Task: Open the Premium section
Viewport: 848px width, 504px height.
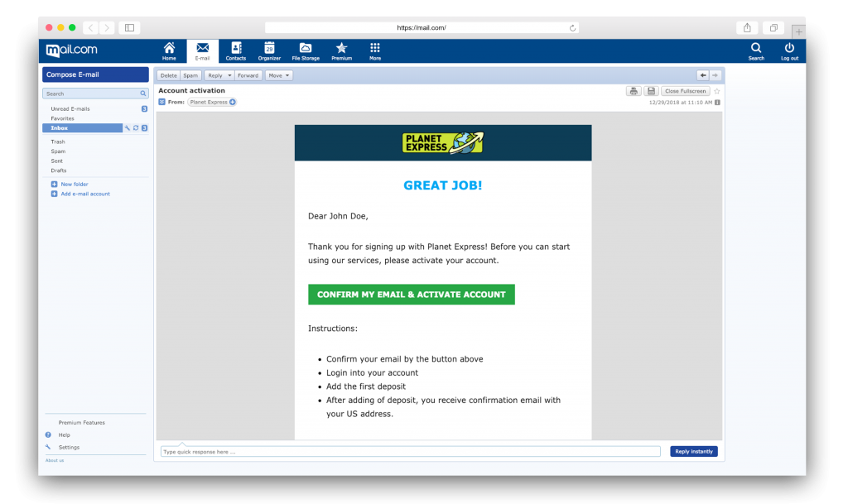Action: (341, 51)
